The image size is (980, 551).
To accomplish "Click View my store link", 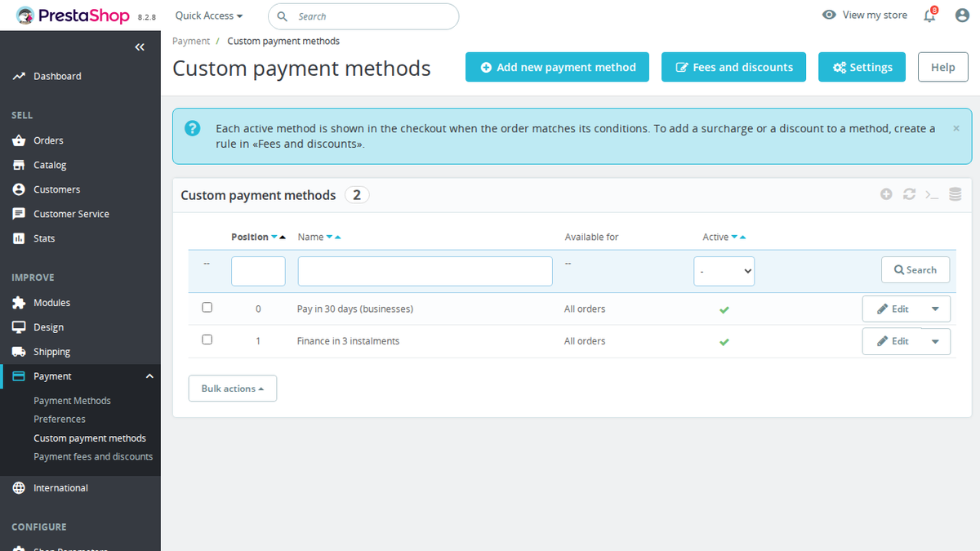I will click(x=875, y=15).
